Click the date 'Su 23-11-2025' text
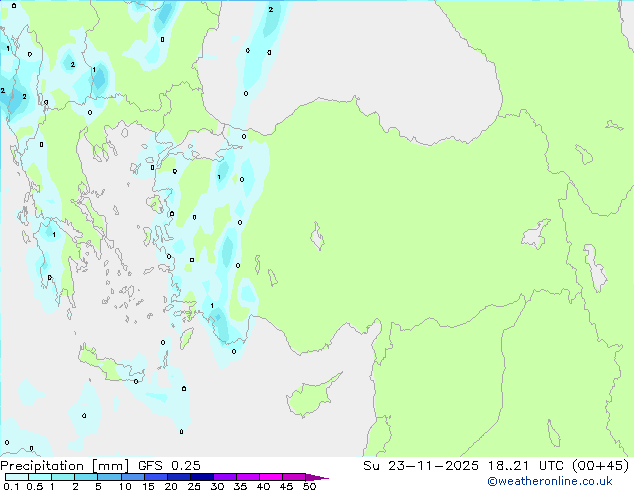Image resolution: width=634 pixels, height=490 pixels. pyautogui.click(x=421, y=466)
